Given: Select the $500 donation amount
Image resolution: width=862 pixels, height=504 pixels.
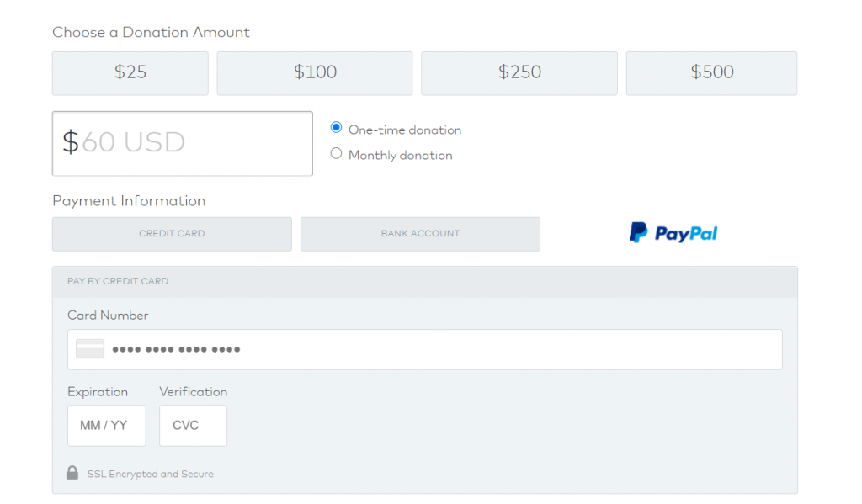Looking at the screenshot, I should 711,73.
